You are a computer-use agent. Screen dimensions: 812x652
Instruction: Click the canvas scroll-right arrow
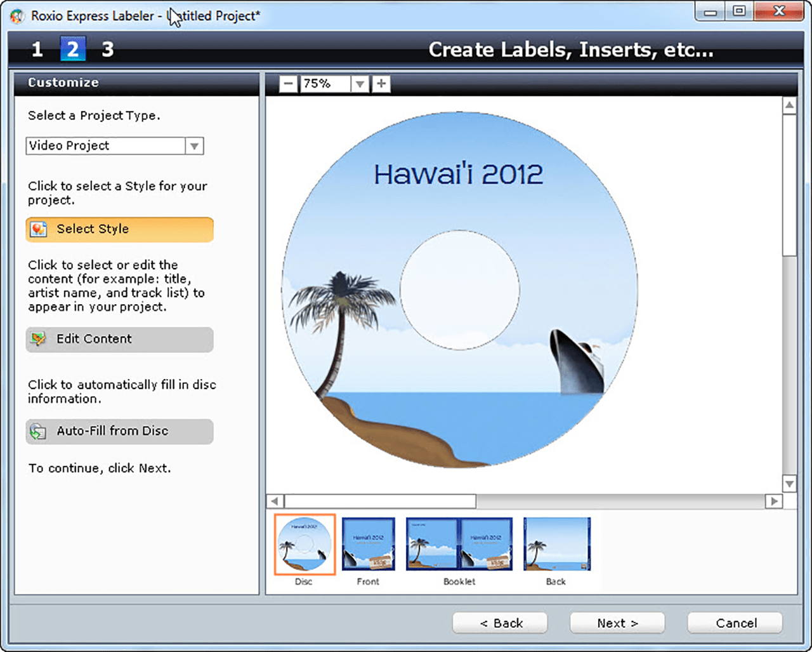tap(774, 501)
